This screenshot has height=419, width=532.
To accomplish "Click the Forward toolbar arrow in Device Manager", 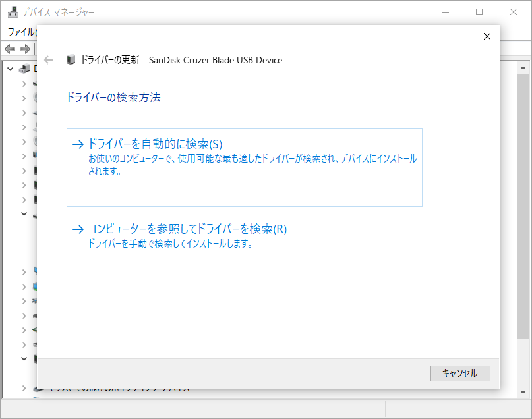I will 25,49.
